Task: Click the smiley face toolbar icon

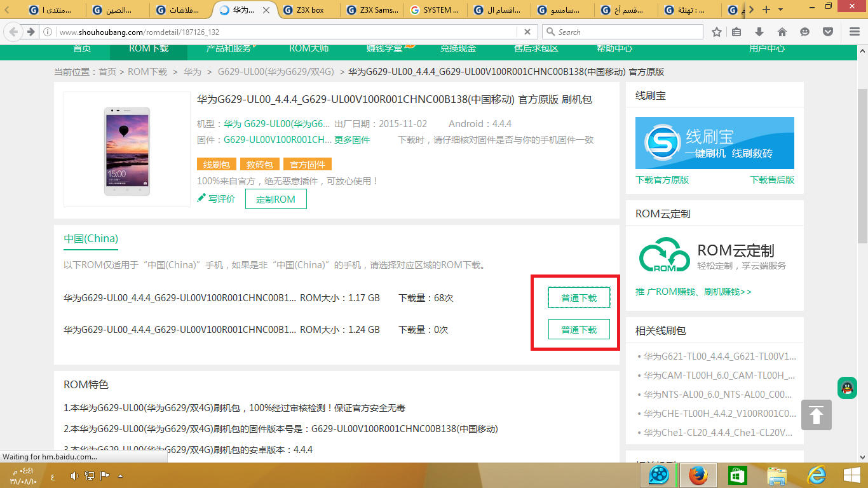Action: click(805, 32)
